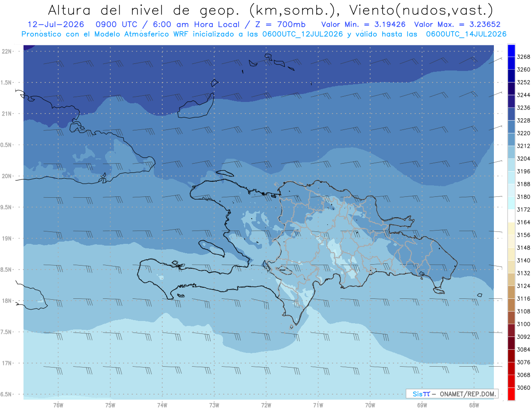
Task: Click legend value 3068
Action: coord(524,375)
